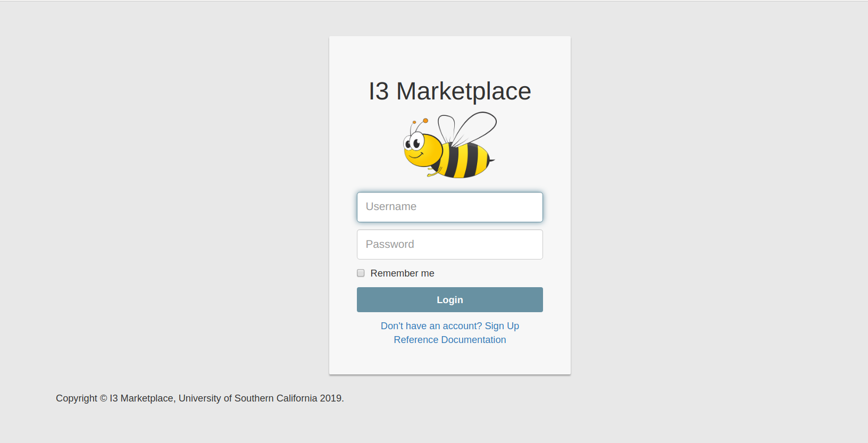Click the I3 Marketplace heading
The height and width of the screenshot is (443, 868).
(x=450, y=91)
